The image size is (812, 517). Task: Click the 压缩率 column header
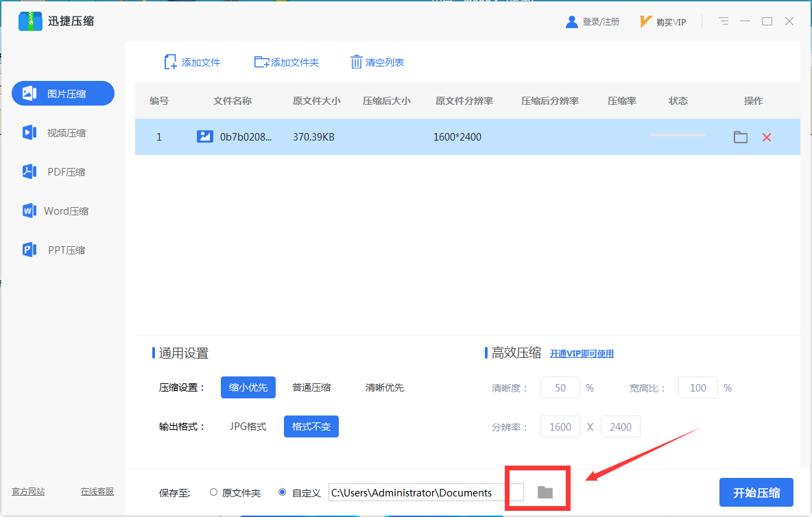tap(622, 101)
